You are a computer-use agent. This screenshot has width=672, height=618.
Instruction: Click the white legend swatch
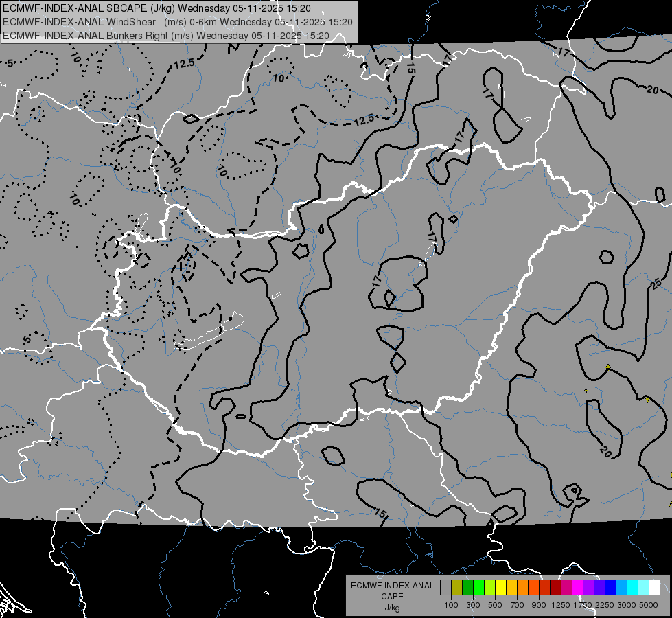pyautogui.click(x=655, y=588)
